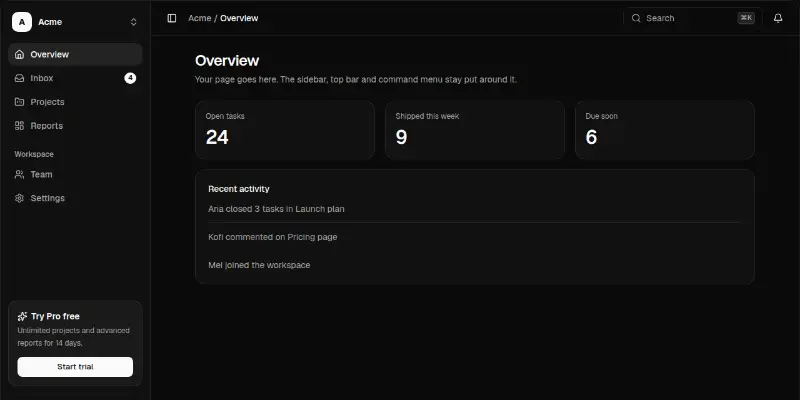Click 'Your page goes here' description text

pos(356,80)
